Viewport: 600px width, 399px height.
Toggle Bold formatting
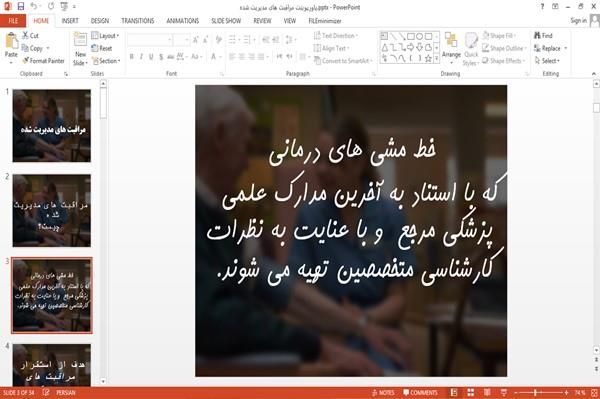coord(132,57)
